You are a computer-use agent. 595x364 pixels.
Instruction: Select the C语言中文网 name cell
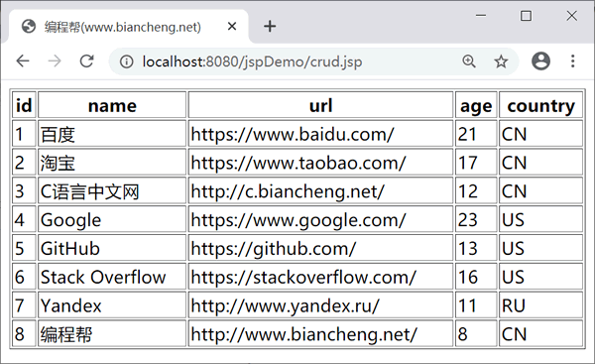(x=112, y=190)
